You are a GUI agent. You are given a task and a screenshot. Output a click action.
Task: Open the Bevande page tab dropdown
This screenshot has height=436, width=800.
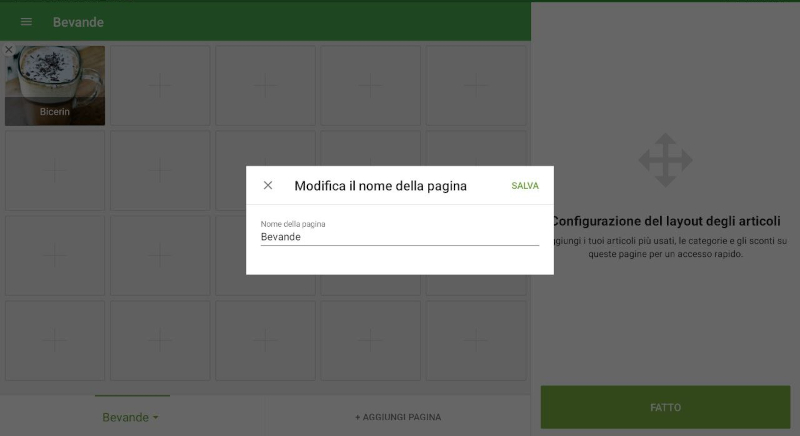click(x=131, y=417)
